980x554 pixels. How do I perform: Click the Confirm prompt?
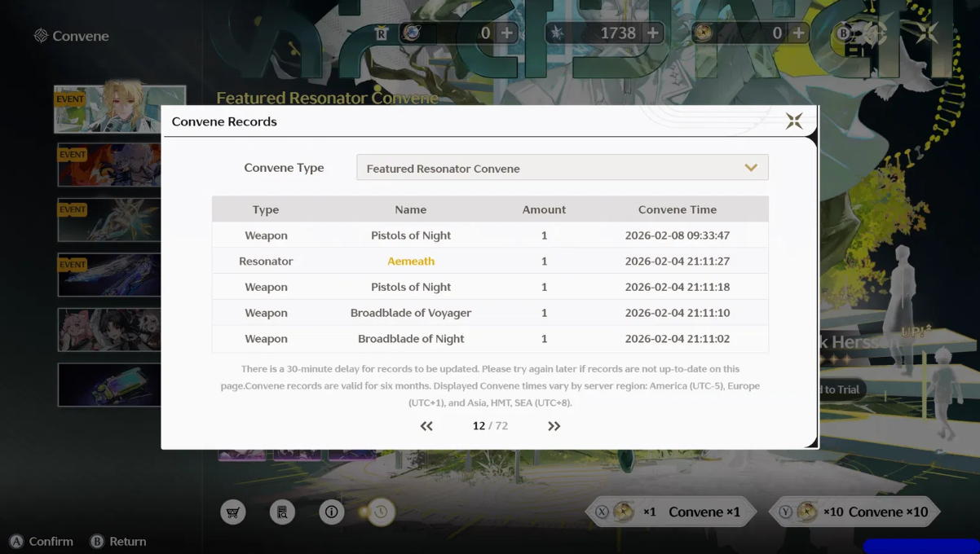pos(42,541)
